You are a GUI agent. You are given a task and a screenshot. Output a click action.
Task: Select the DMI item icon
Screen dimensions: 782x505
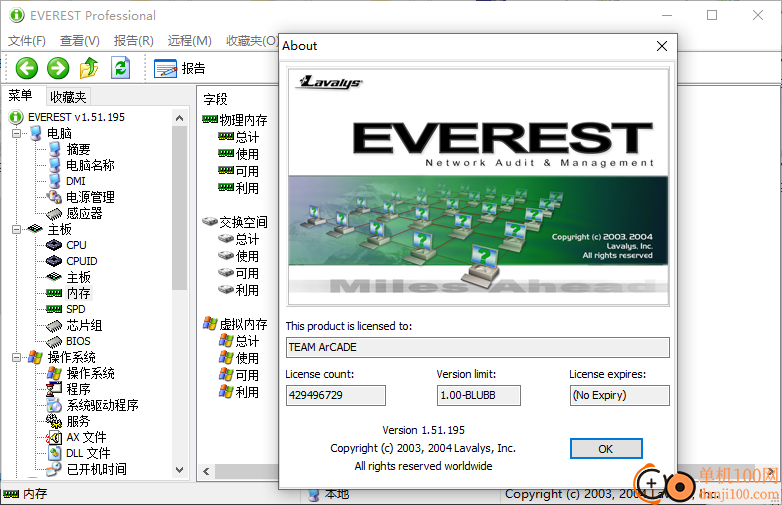(54, 181)
